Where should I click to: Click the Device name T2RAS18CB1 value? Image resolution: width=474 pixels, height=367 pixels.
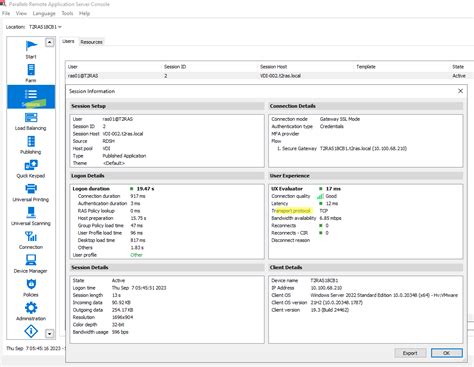pos(324,281)
